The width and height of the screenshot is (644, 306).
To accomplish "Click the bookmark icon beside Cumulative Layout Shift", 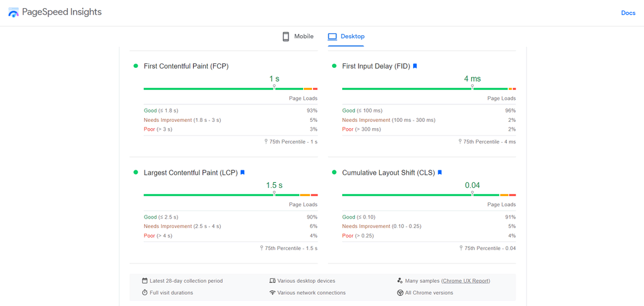I will [x=440, y=172].
